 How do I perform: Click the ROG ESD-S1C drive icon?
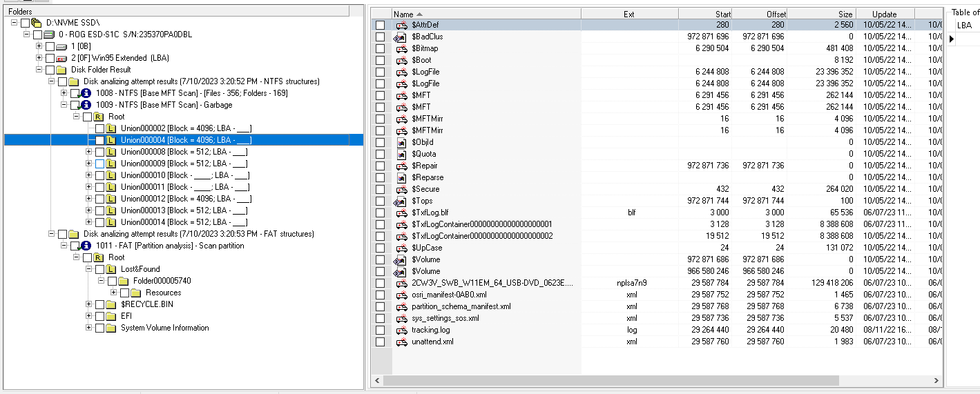49,35
